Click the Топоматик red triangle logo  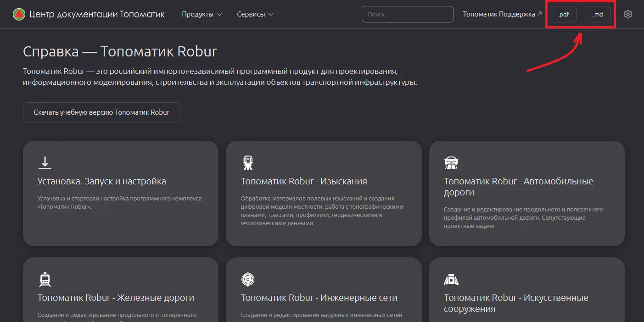(x=19, y=14)
